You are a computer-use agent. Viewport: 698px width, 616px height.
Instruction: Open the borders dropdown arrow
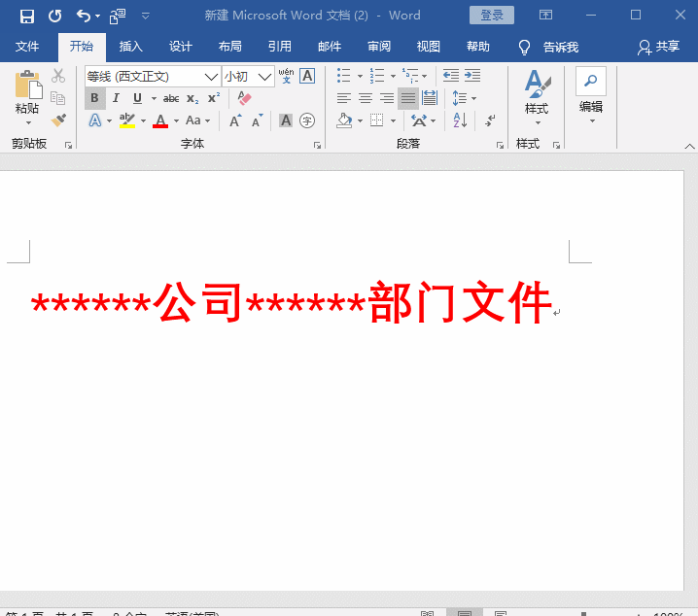click(x=393, y=121)
